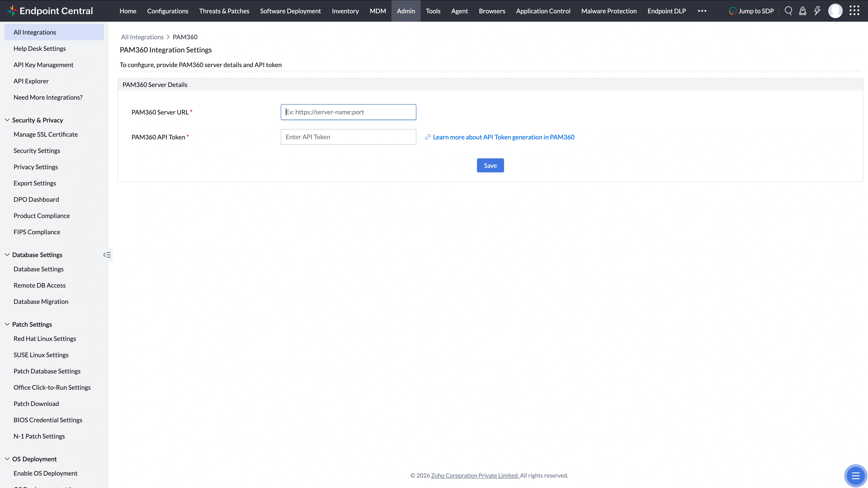Click the Save button
Image resolution: width=868 pixels, height=488 pixels.
coord(490,165)
